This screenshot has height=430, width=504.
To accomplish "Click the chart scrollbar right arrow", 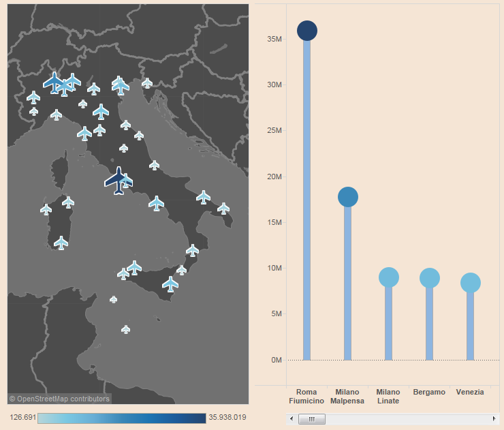I will coord(494,418).
